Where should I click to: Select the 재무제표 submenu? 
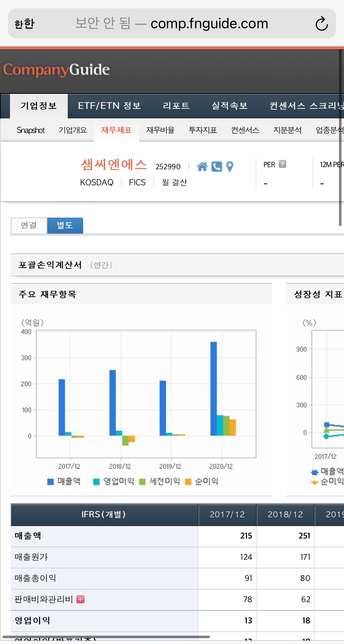click(116, 130)
